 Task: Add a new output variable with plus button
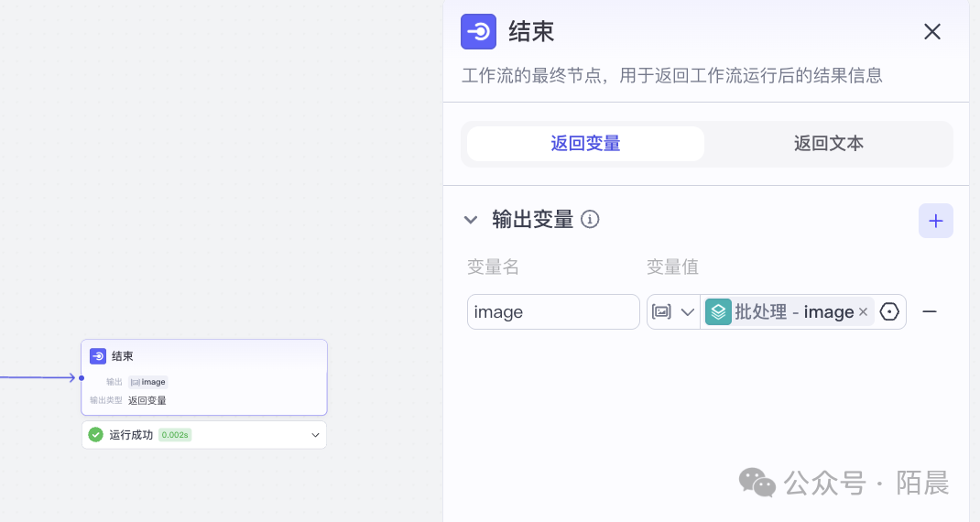(x=935, y=221)
